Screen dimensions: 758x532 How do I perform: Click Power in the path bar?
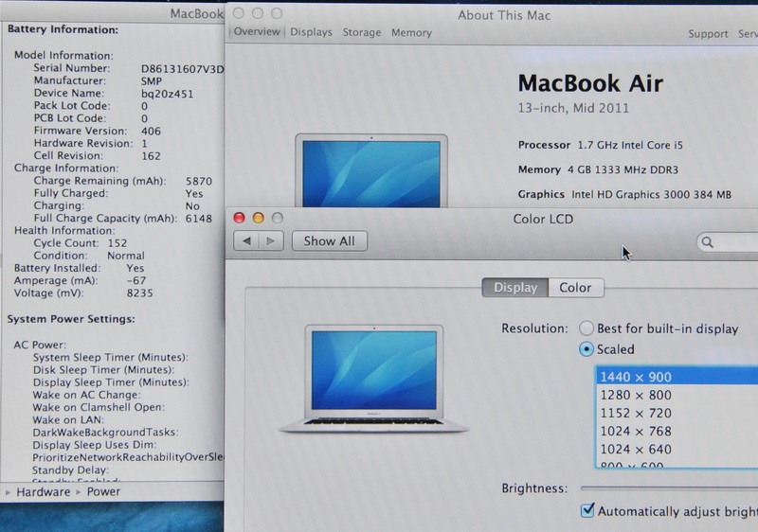(x=103, y=492)
